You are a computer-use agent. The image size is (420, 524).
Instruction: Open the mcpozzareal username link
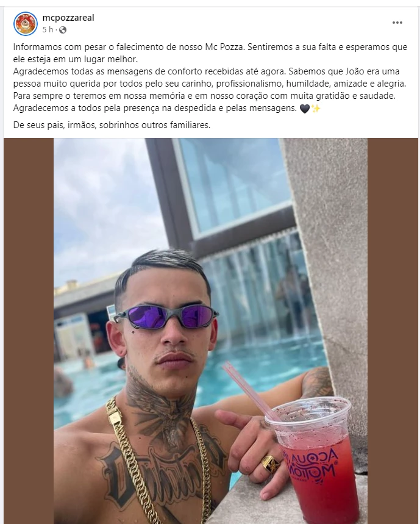[68, 18]
